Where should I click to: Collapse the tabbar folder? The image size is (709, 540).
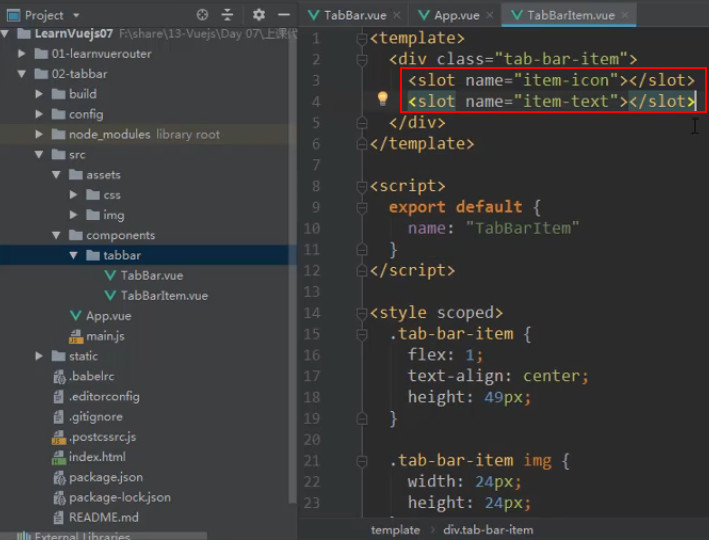point(73,255)
